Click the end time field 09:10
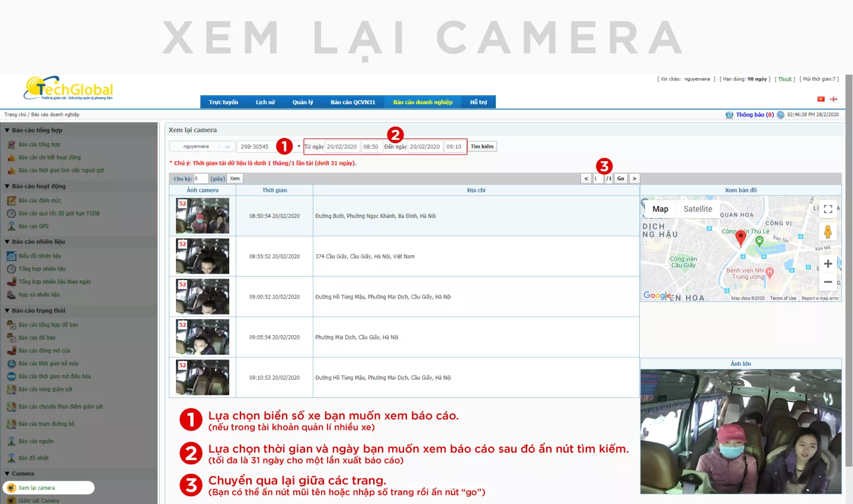This screenshot has width=853, height=504. [x=455, y=147]
